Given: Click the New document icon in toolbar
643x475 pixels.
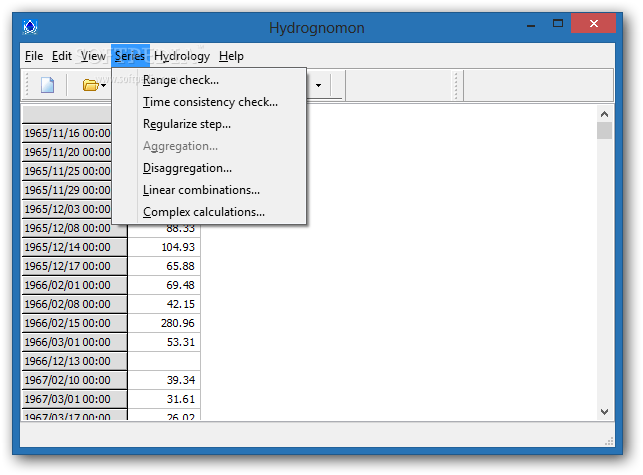Looking at the screenshot, I should [48, 85].
